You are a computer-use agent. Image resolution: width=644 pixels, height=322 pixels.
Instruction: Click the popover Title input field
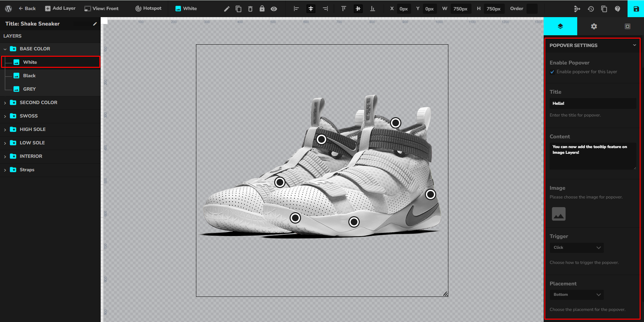(x=593, y=103)
